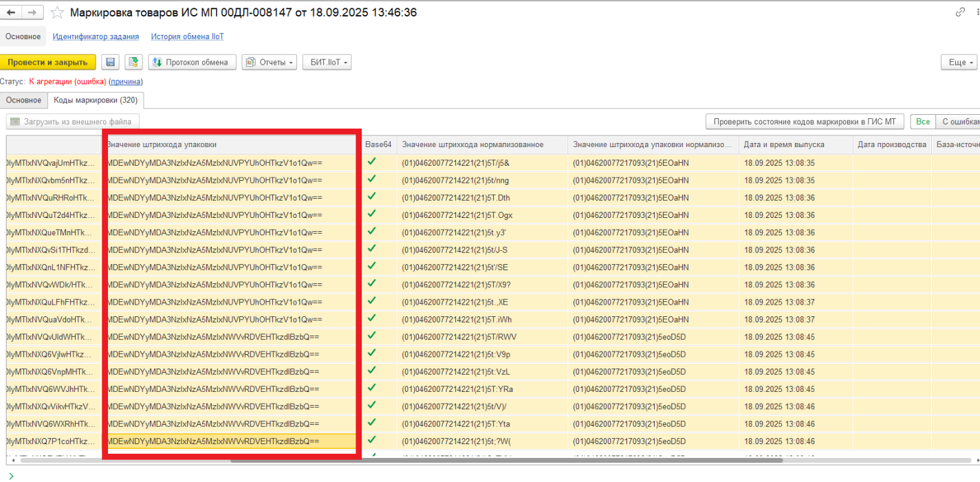Toggle Base64 check in the 18.09.2025 13:08:37 T.iWh row
Screen dimensions: 980x482
(x=371, y=318)
